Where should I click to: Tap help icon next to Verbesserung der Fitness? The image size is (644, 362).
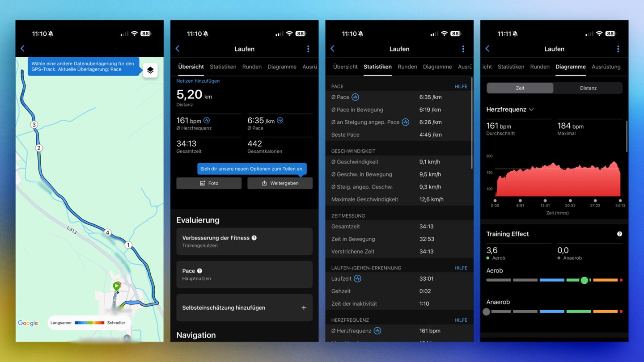point(254,238)
